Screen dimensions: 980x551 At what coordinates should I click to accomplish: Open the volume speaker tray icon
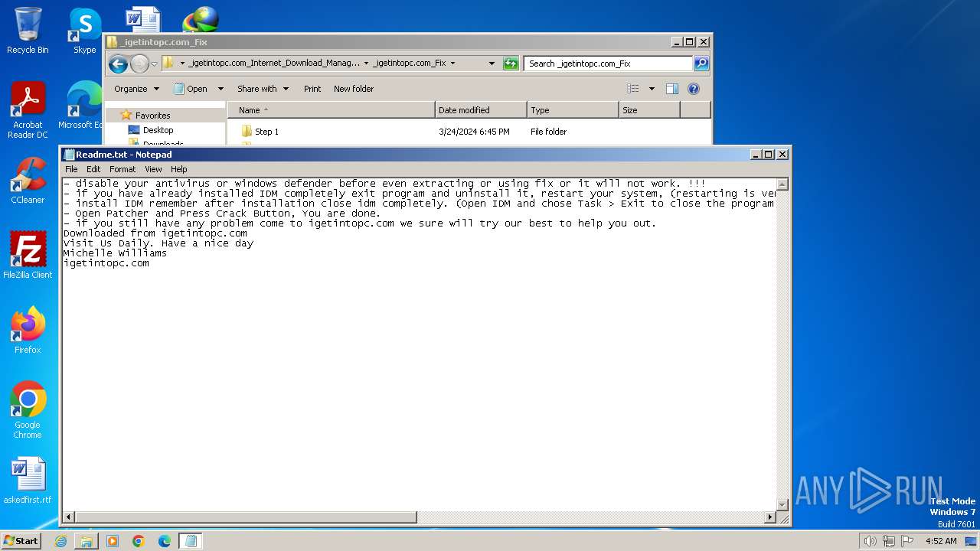click(x=870, y=541)
